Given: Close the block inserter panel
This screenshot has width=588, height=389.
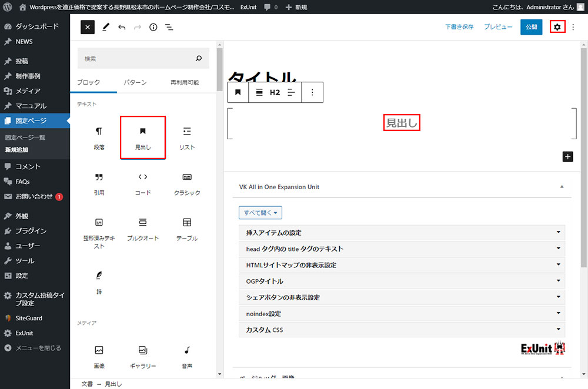Looking at the screenshot, I should (x=87, y=27).
